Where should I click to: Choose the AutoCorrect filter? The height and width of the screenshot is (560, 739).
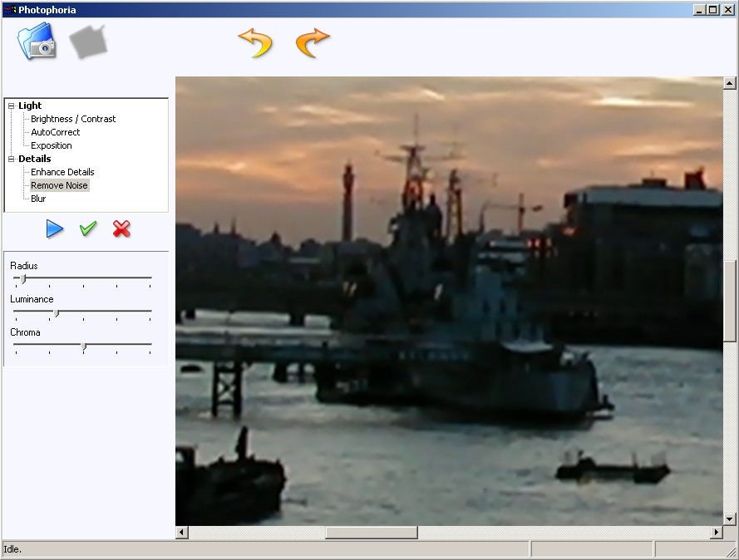tap(56, 132)
